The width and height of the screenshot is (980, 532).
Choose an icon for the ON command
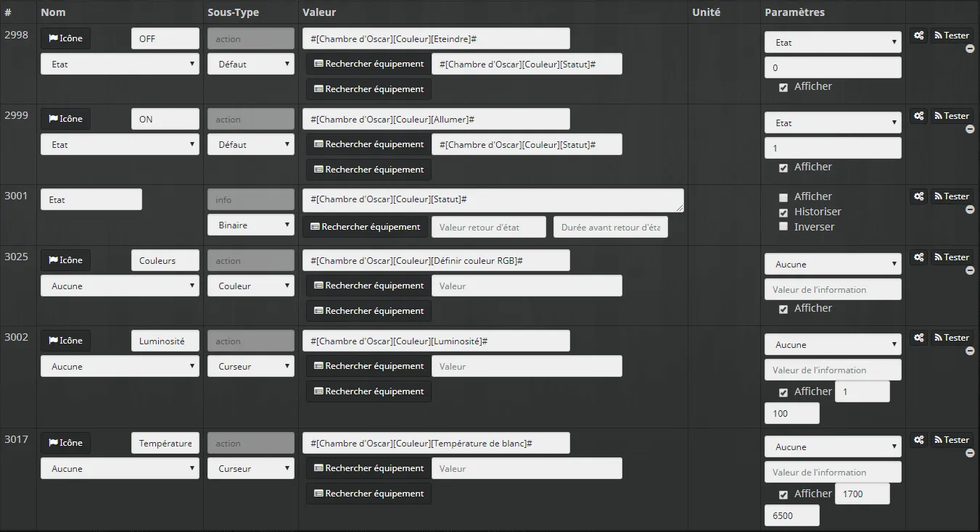66,119
